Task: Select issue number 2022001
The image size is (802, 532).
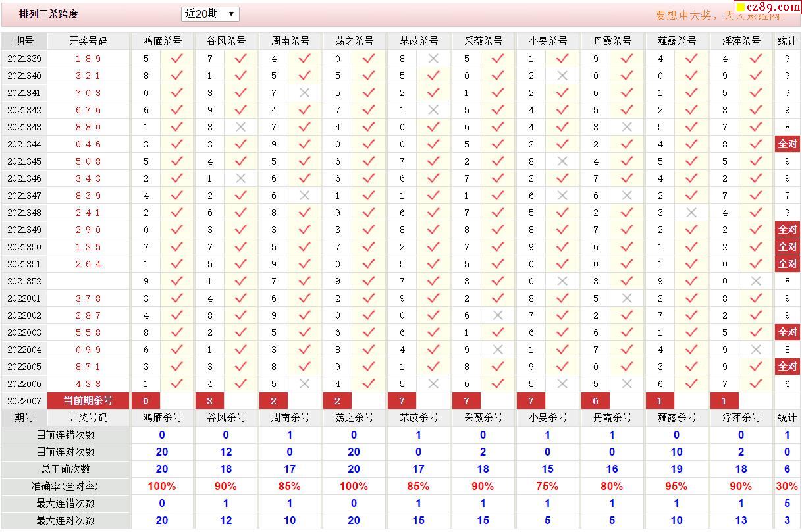Action: click(24, 298)
